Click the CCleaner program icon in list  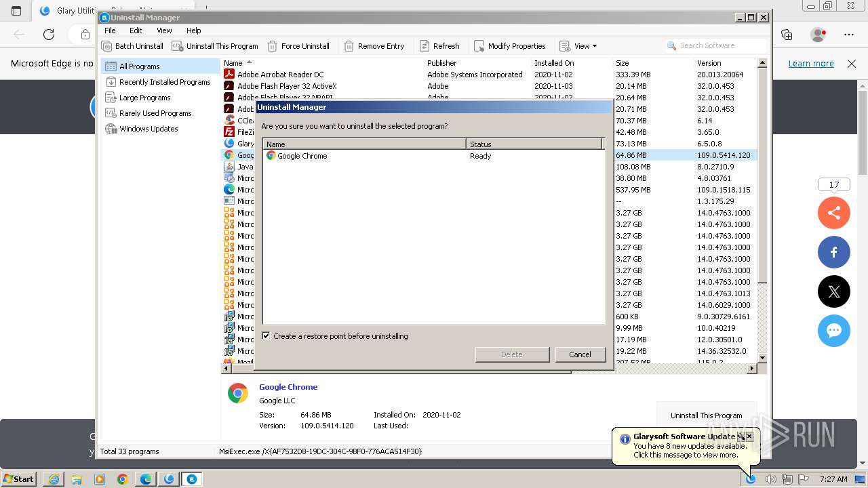tap(229, 121)
